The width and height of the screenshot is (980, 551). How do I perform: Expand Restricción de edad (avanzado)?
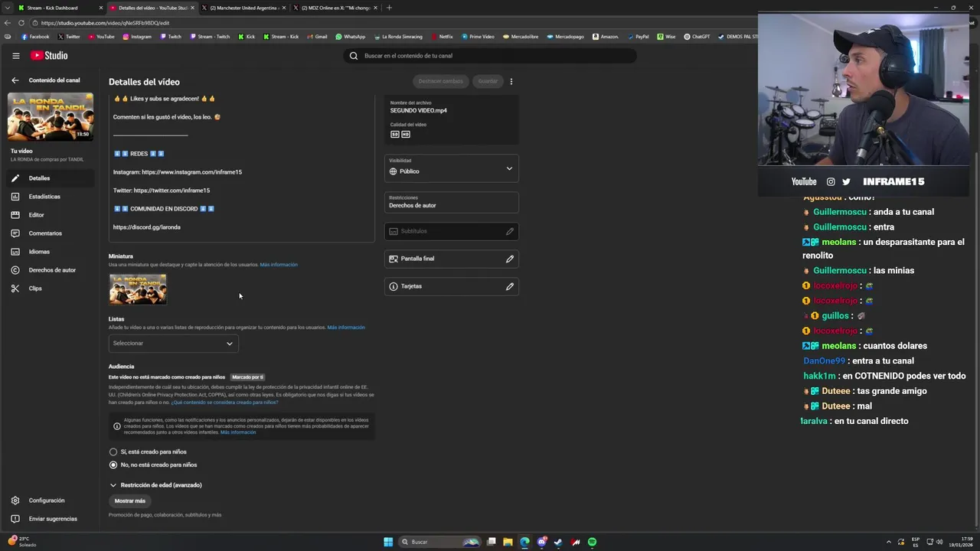[155, 485]
